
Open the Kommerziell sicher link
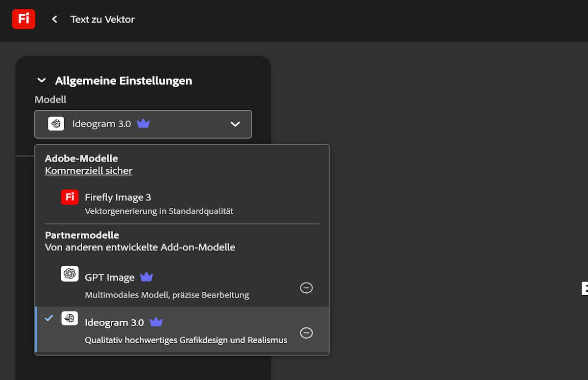click(89, 171)
